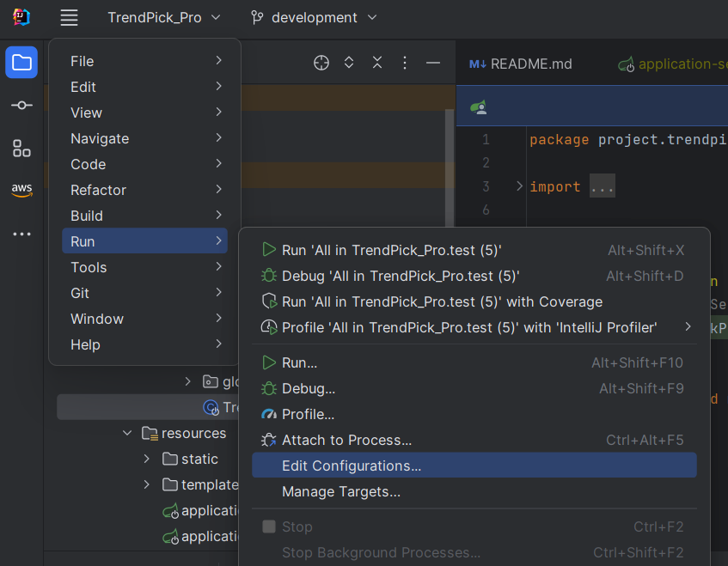The image size is (728, 566).
Task: Open the Structure tool window icon
Action: click(21, 149)
